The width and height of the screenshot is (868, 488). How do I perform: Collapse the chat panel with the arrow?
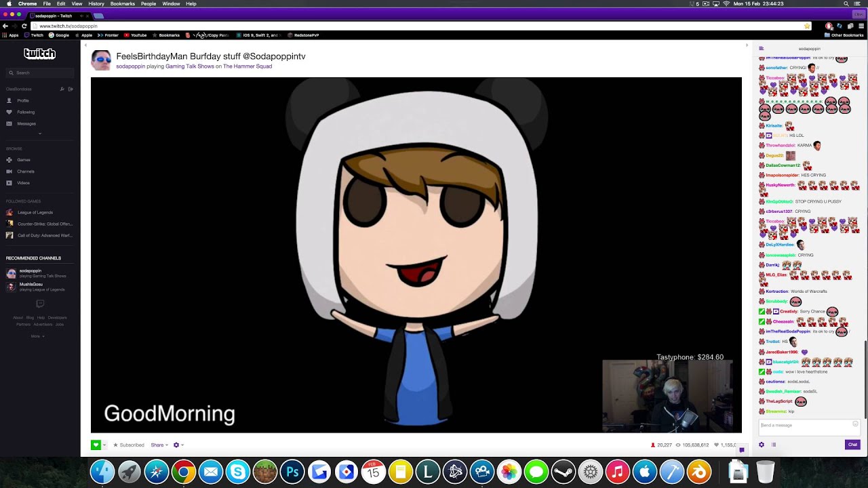[x=747, y=45]
